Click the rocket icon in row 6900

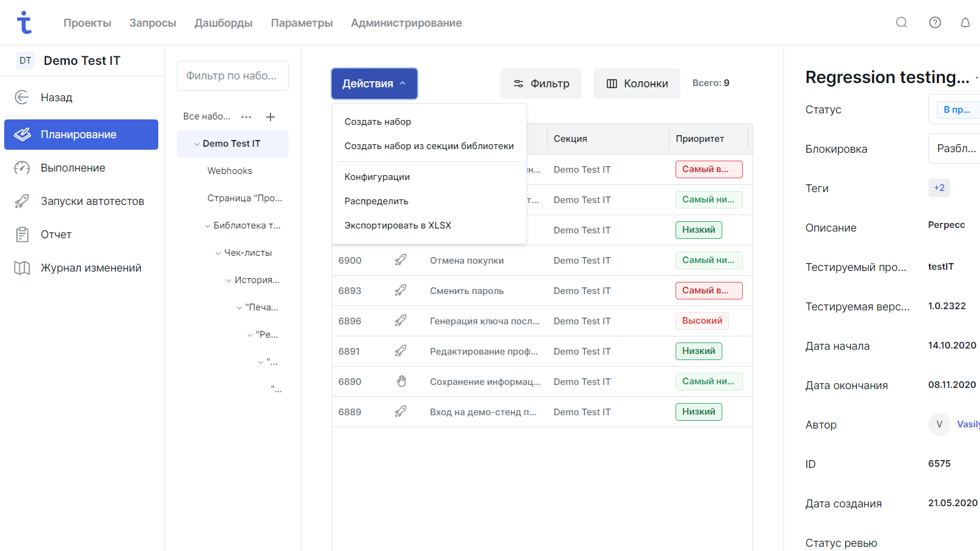[401, 260]
